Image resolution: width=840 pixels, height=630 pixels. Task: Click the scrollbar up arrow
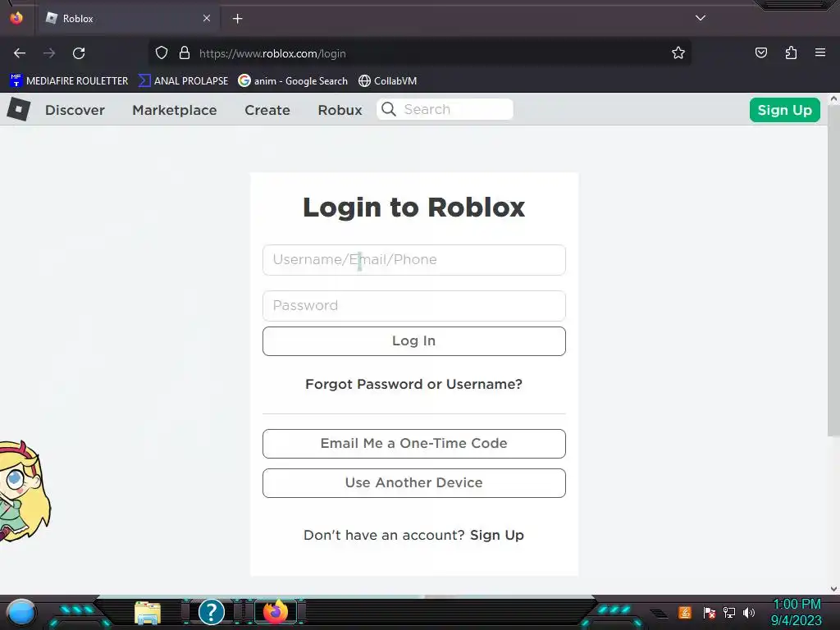coord(833,98)
